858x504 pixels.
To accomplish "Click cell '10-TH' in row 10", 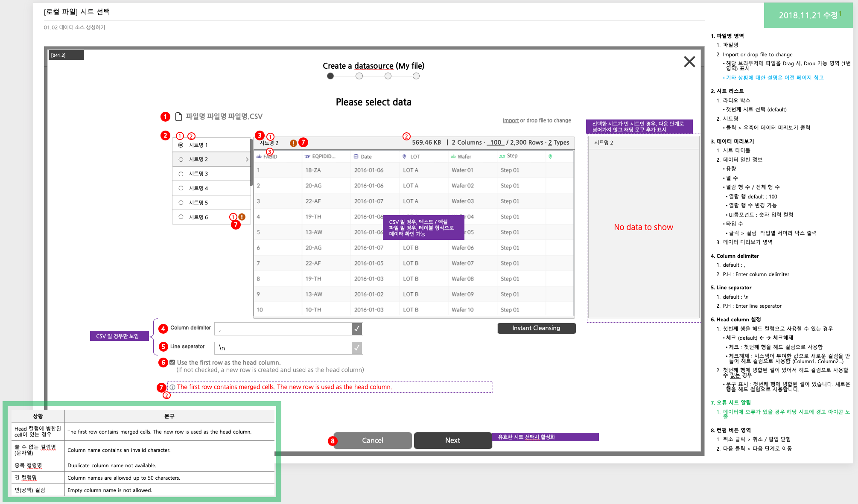I will (x=313, y=310).
